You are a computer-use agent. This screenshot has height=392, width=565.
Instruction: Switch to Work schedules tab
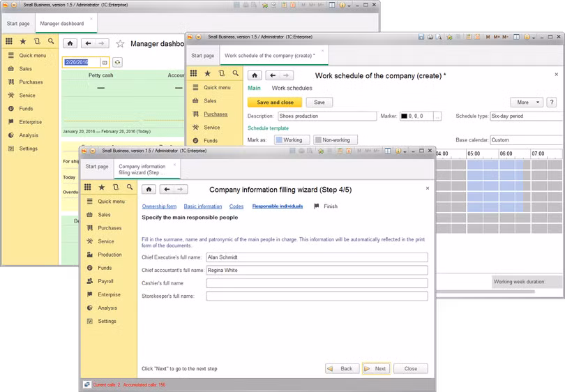(x=292, y=89)
